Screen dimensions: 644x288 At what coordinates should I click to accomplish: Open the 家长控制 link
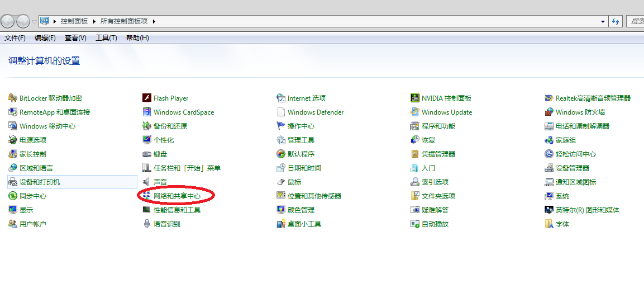(33, 154)
